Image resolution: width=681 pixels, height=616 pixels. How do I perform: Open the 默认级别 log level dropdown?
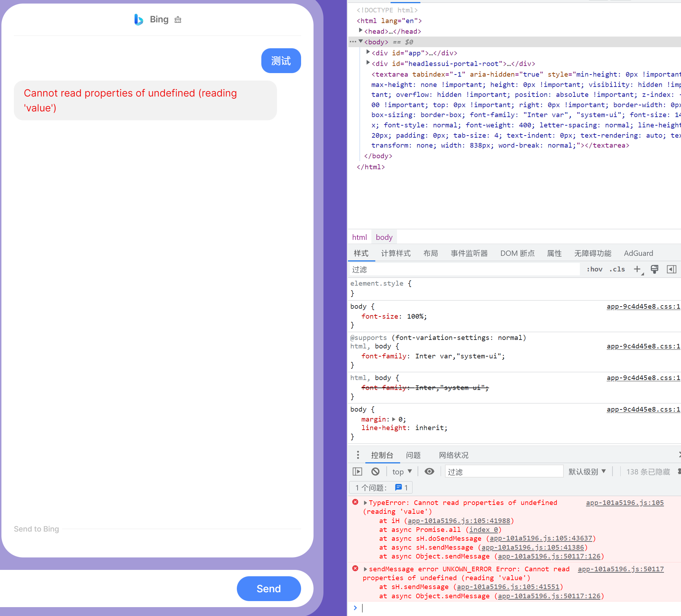587,471
